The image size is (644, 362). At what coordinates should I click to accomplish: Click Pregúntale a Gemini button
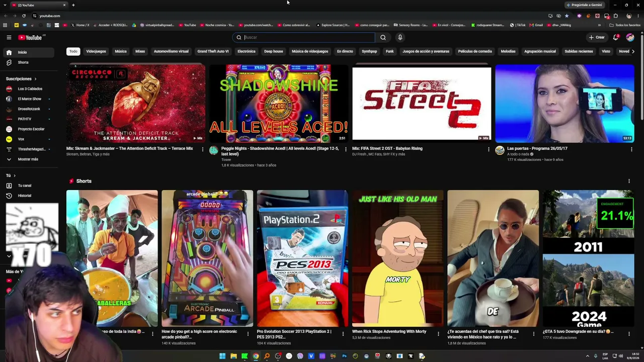click(x=584, y=5)
